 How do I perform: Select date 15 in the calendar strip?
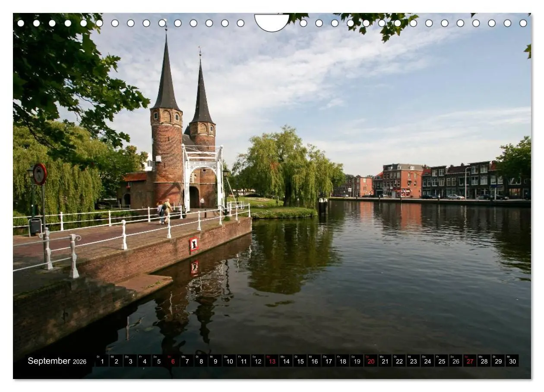point(300,361)
